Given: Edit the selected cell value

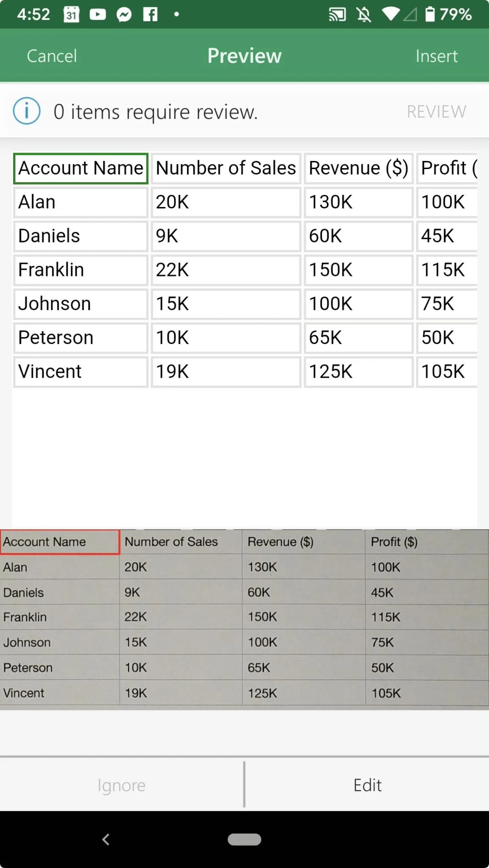Looking at the screenshot, I should pyautogui.click(x=367, y=785).
